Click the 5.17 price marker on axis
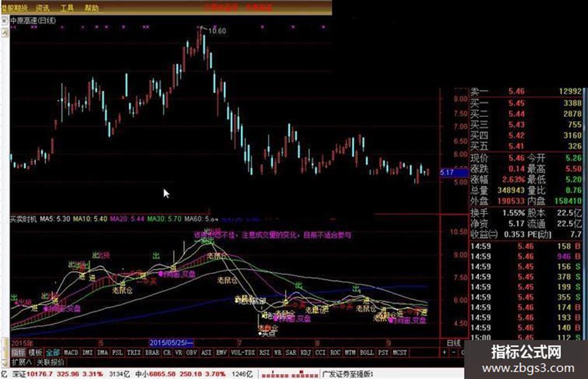This screenshot has height=379, width=588. pos(454,172)
